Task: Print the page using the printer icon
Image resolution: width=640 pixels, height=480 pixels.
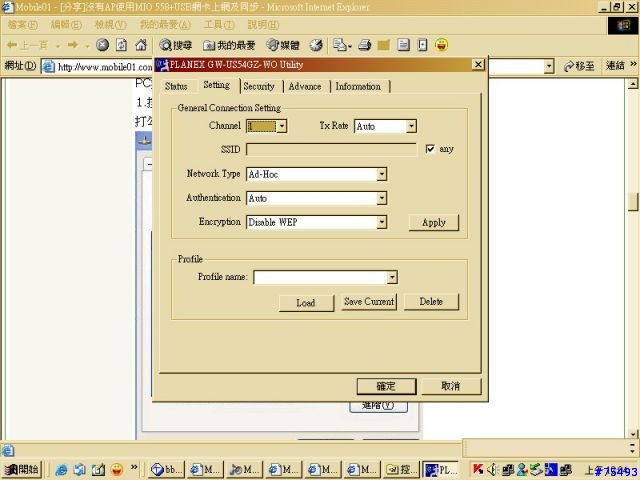Action: pyautogui.click(x=364, y=45)
